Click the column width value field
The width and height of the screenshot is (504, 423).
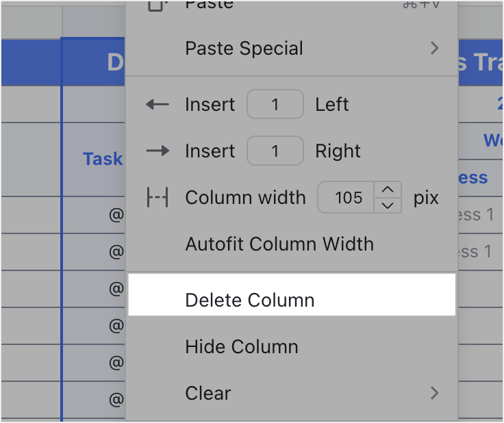tap(346, 197)
